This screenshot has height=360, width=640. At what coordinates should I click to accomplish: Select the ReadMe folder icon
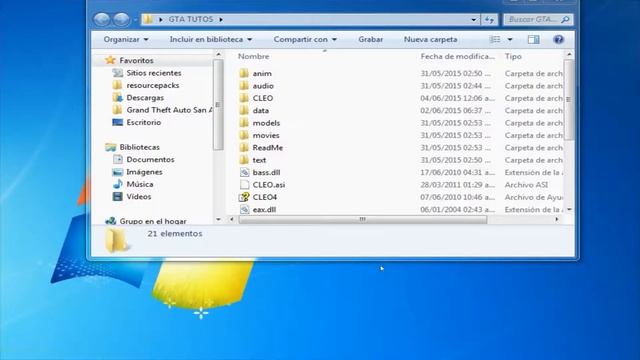click(244, 148)
